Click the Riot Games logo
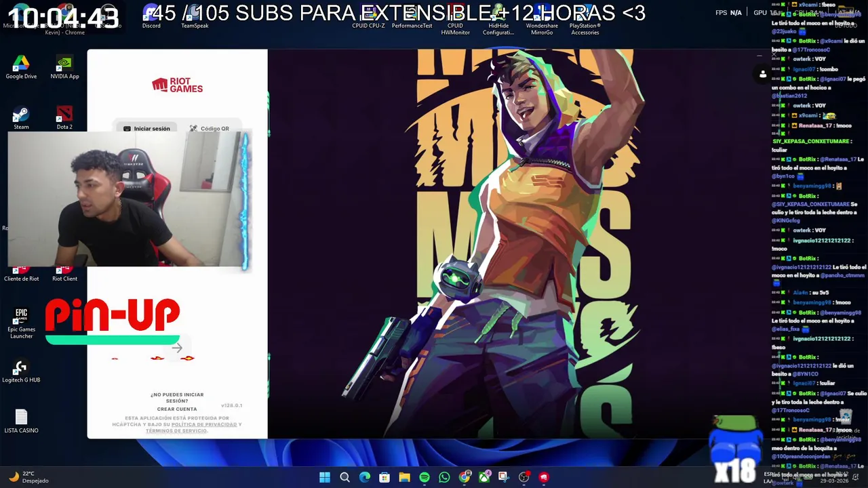Viewport: 868px width, 488px height. (177, 85)
